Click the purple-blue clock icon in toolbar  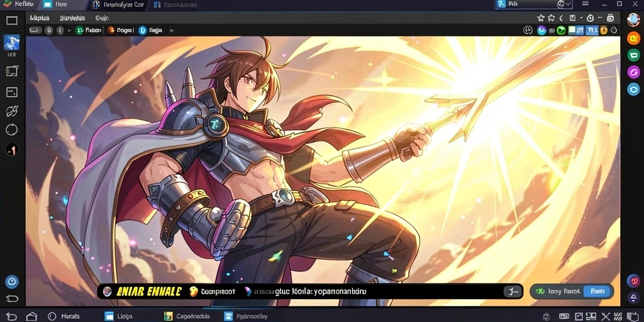pyautogui.click(x=541, y=30)
